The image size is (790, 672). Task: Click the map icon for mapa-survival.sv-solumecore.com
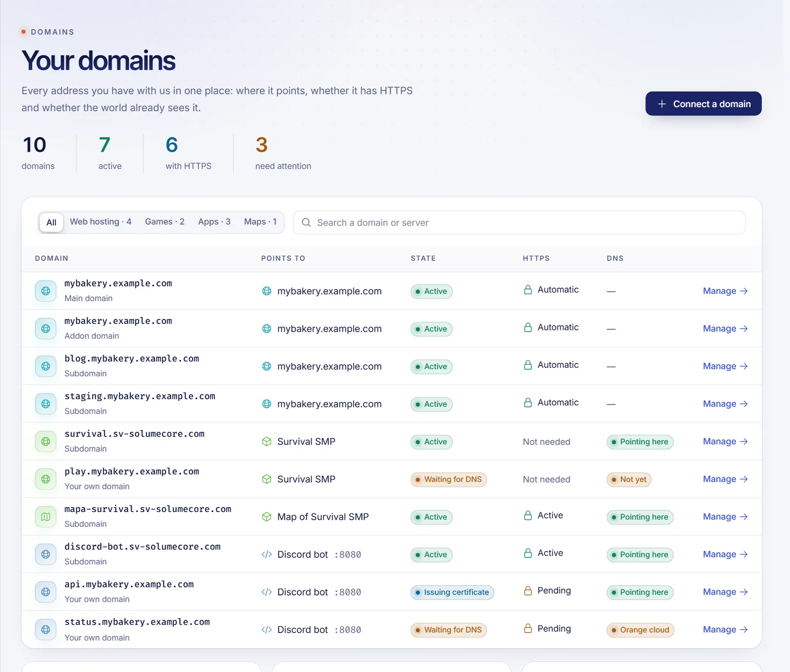[x=45, y=516]
